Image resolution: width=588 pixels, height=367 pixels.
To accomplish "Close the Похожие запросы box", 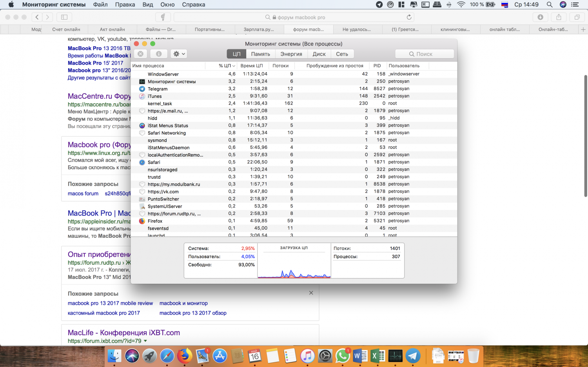I will click(x=311, y=293).
